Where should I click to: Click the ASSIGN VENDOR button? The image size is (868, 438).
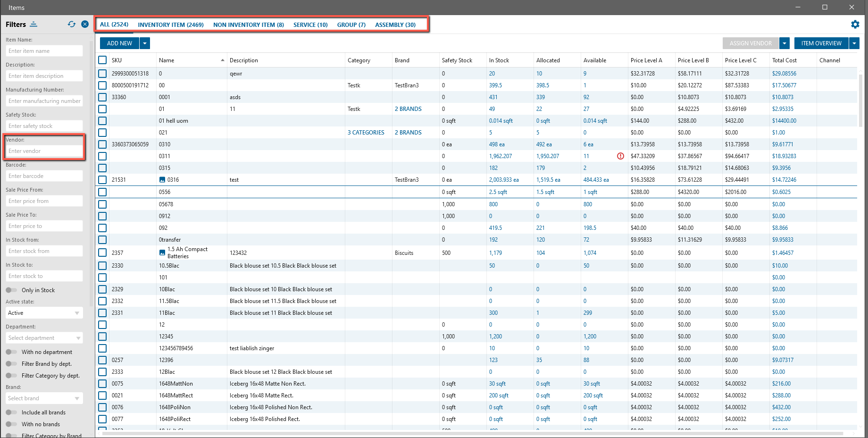(751, 43)
